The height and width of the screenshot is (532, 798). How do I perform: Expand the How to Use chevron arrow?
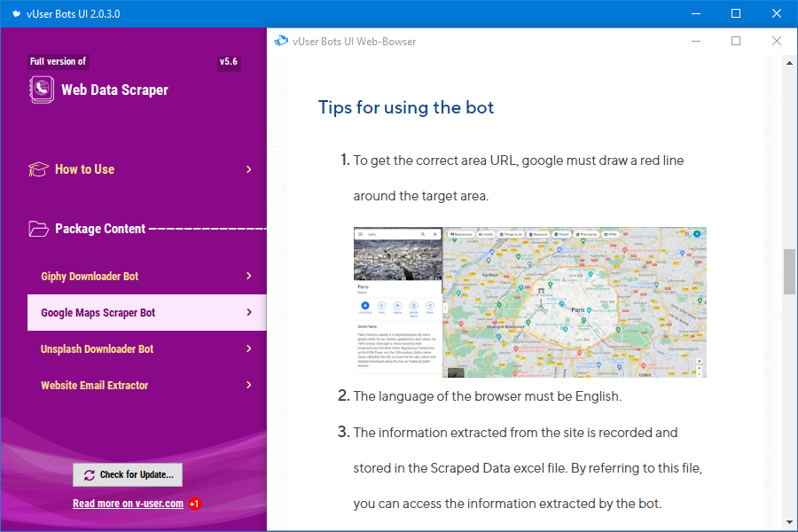coord(249,169)
